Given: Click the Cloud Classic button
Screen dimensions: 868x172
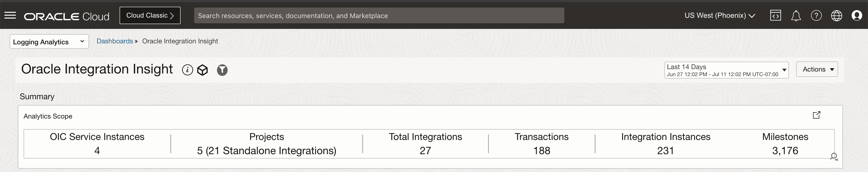Looking at the screenshot, I should click(x=150, y=15).
